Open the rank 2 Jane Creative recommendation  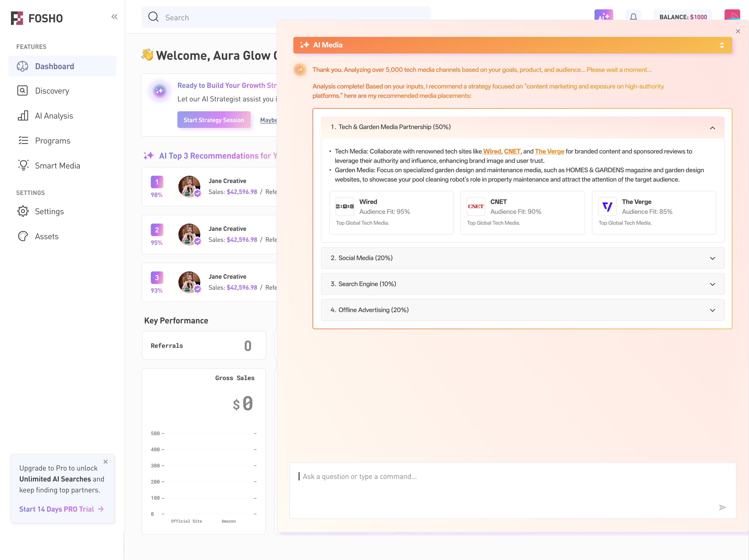(x=210, y=234)
